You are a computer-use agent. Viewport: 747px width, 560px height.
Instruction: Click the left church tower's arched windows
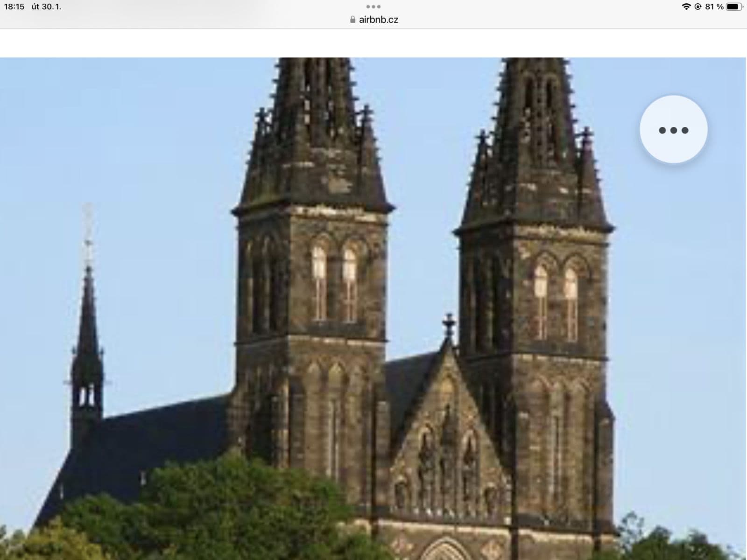[334, 282]
